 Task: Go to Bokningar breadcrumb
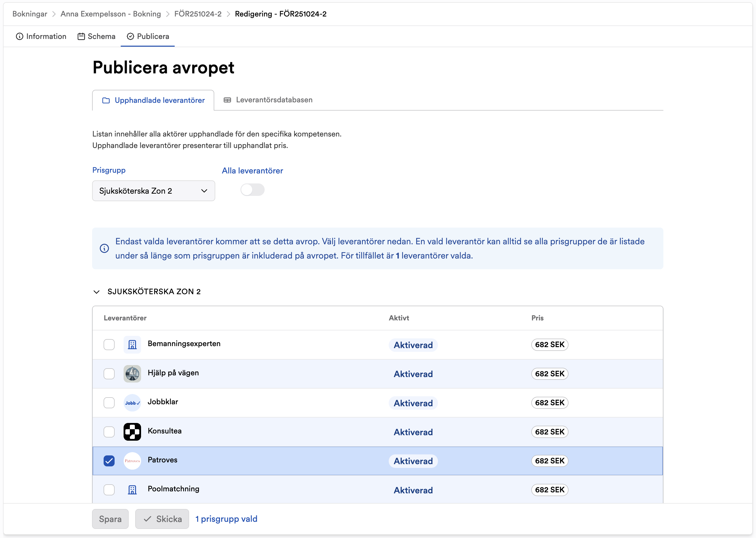point(30,14)
